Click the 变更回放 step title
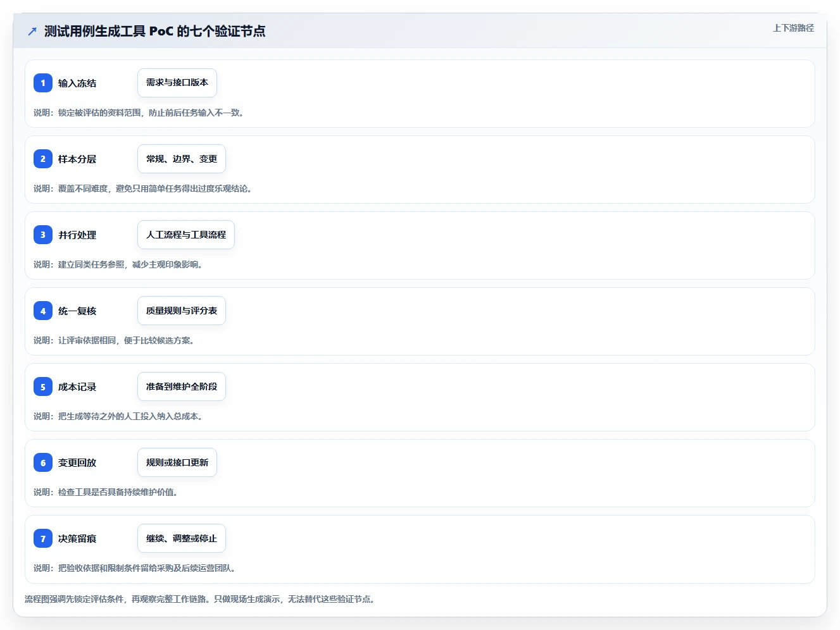Image resolution: width=840 pixels, height=630 pixels. pyautogui.click(x=77, y=462)
